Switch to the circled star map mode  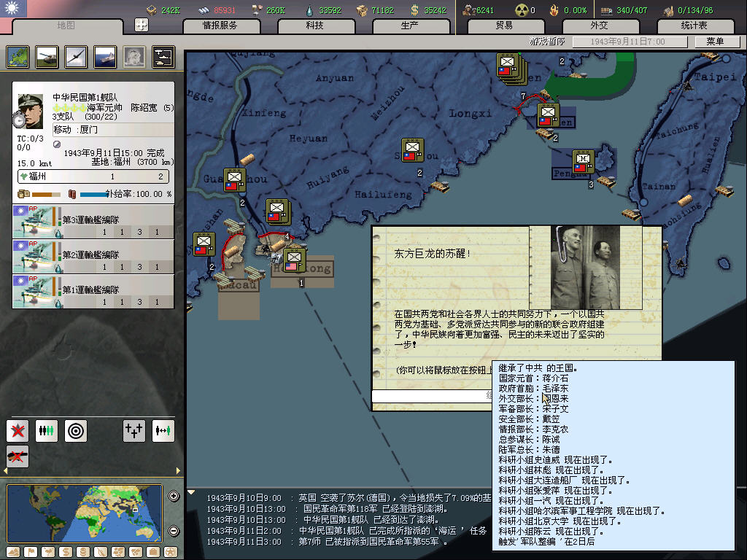171,552
